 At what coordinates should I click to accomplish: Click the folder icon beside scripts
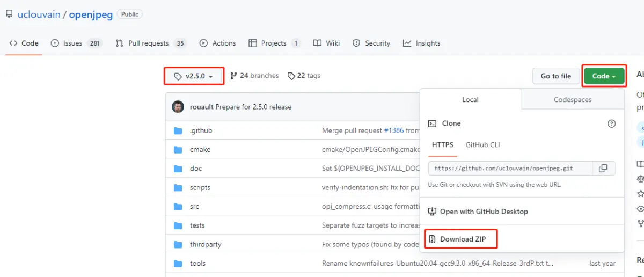178,187
